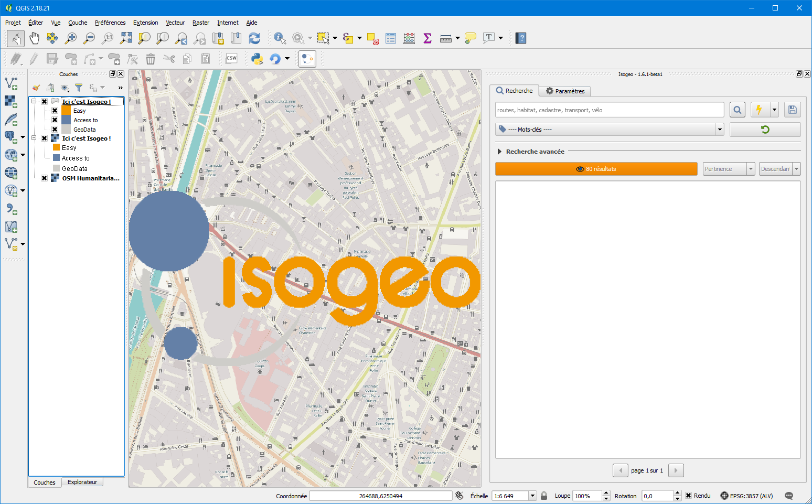The image size is (812, 504).
Task: Click the Add Vector Layer sidebar icon
Action: [11, 83]
